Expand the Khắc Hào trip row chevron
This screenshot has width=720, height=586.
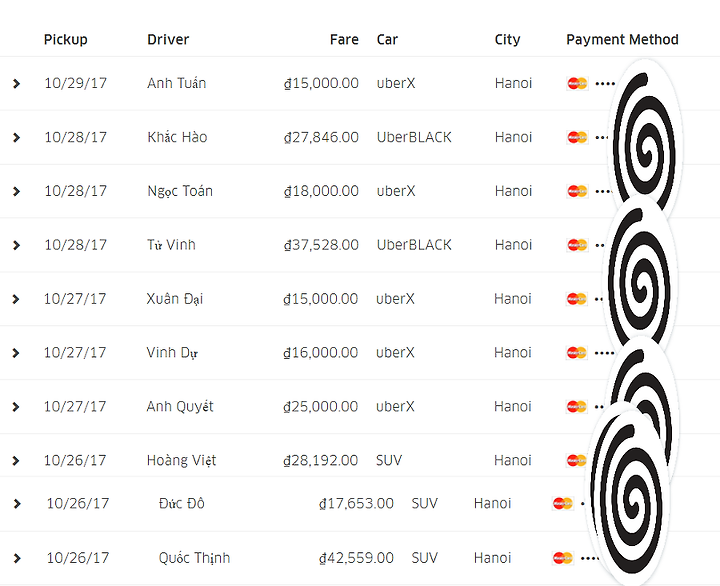point(17,137)
